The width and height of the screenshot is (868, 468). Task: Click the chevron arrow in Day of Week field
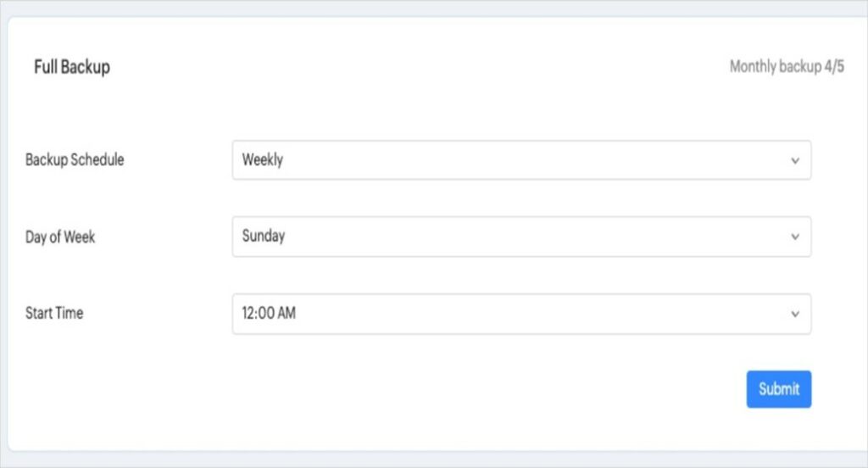pyautogui.click(x=795, y=237)
